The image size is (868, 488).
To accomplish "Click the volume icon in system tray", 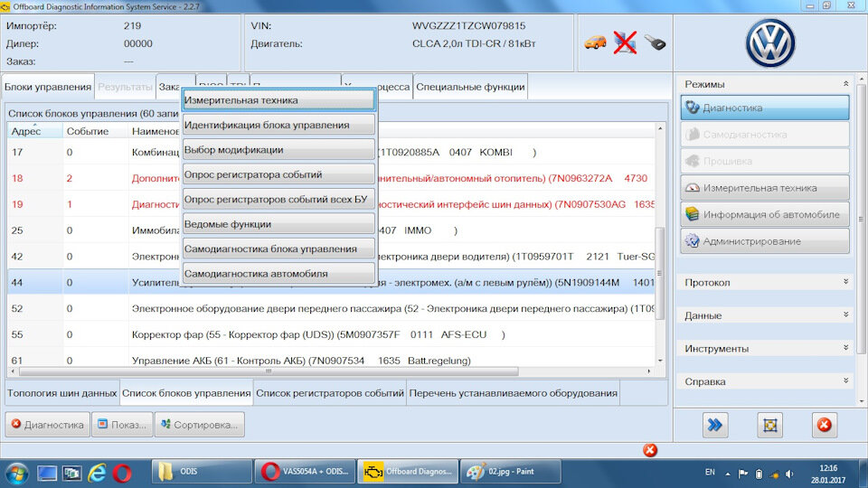I will click(x=789, y=474).
